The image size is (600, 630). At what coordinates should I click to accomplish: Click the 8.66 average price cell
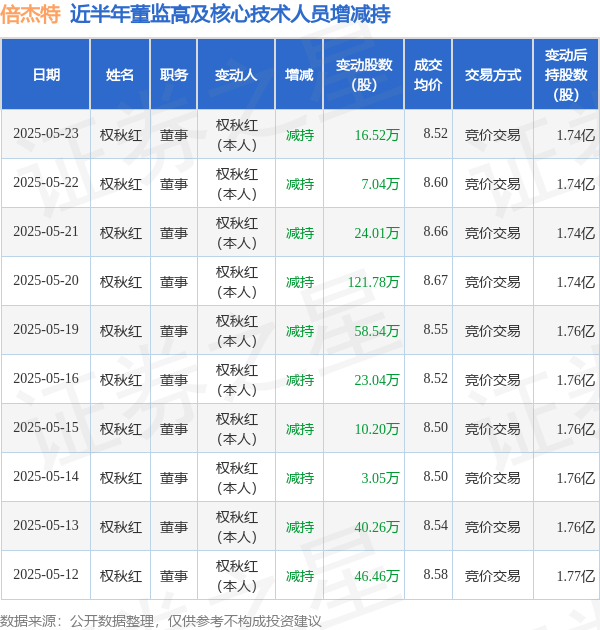tap(435, 231)
